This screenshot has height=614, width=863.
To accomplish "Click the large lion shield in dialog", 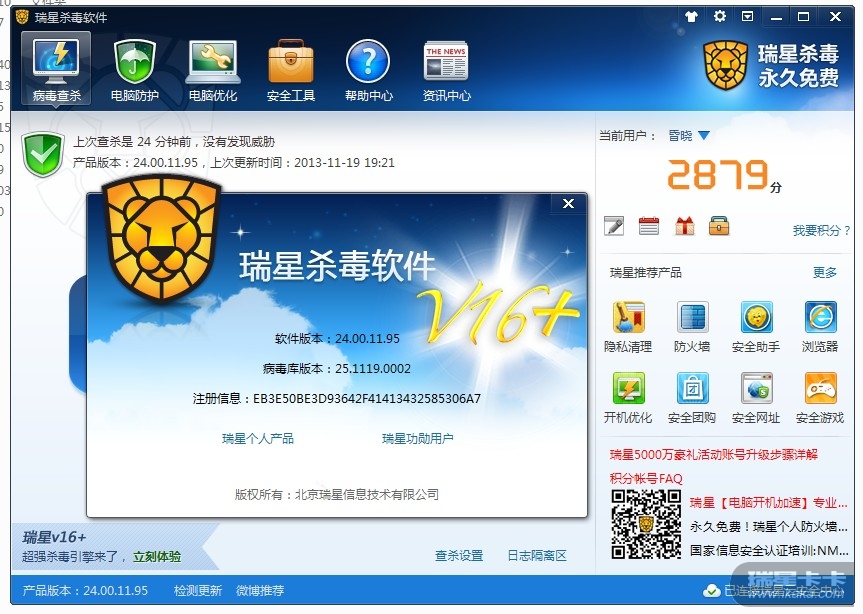I will coord(162,239).
